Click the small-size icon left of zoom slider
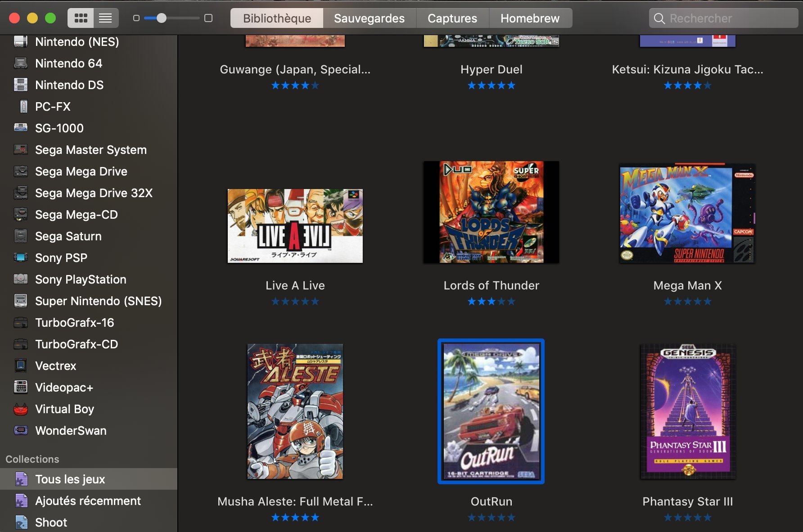 point(136,18)
